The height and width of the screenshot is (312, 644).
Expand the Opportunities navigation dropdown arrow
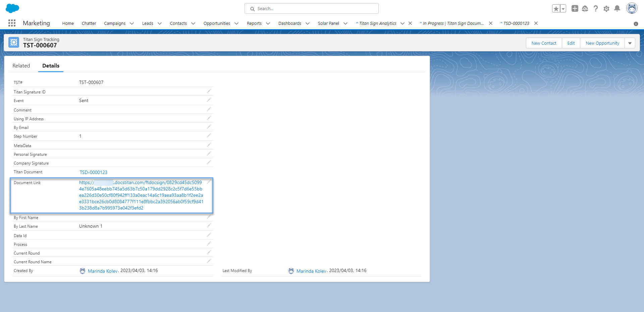click(236, 24)
